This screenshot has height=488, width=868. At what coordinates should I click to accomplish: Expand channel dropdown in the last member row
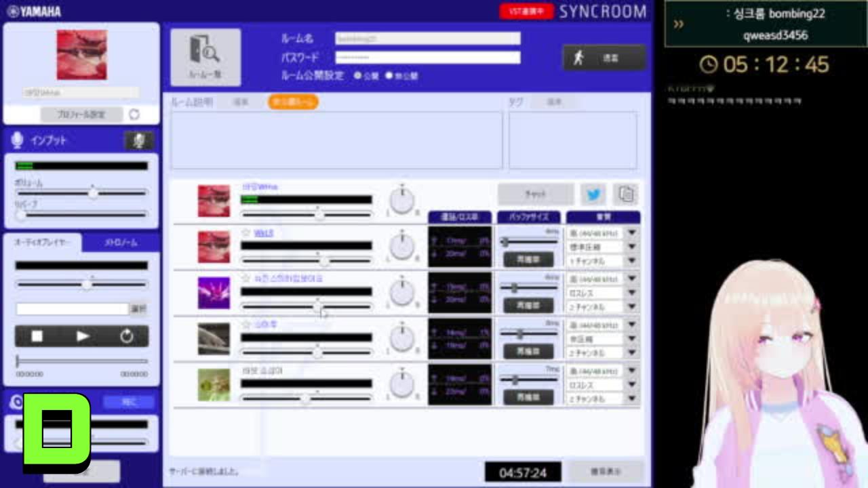(632, 399)
